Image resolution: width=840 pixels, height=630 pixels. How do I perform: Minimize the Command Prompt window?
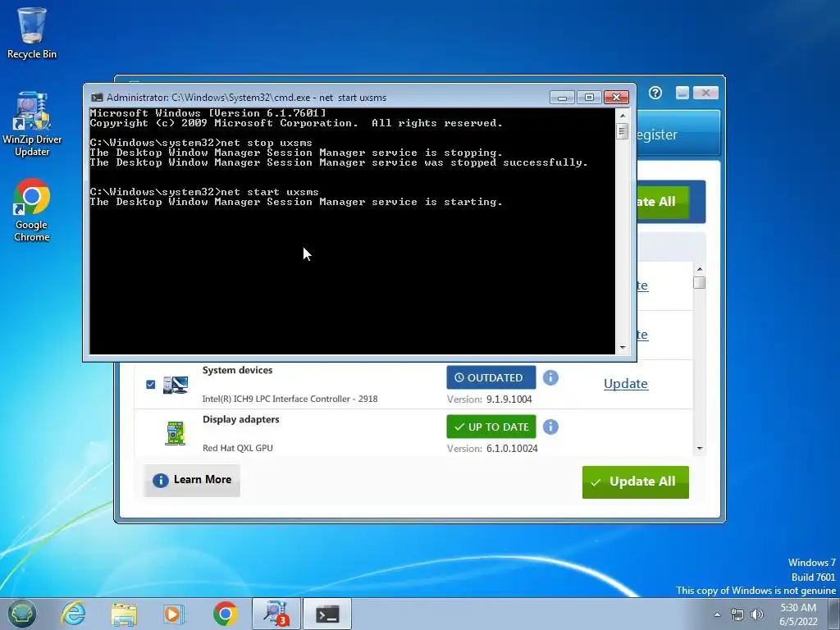562,98
